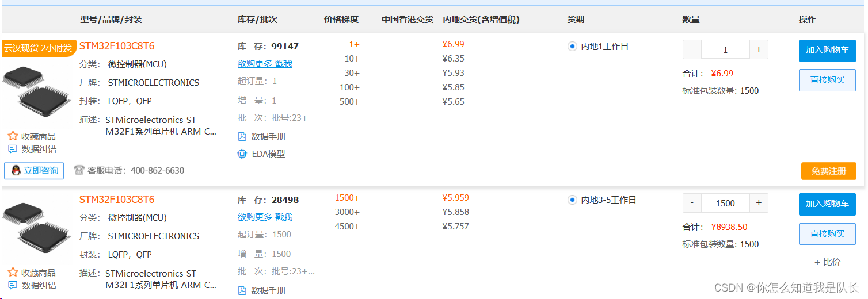Image resolution: width=868 pixels, height=299 pixels.
Task: Click the price ¥6.99 in 1+ tier
Action: [453, 44]
